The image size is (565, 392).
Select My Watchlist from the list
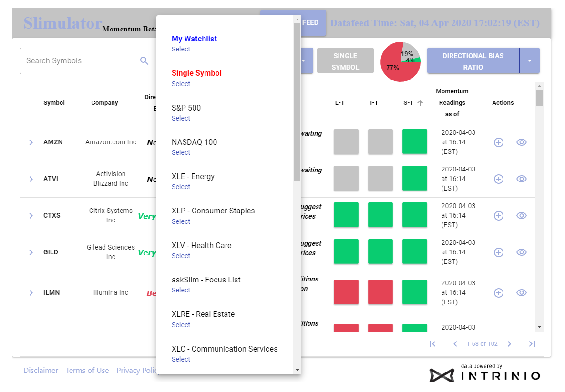[x=181, y=50]
